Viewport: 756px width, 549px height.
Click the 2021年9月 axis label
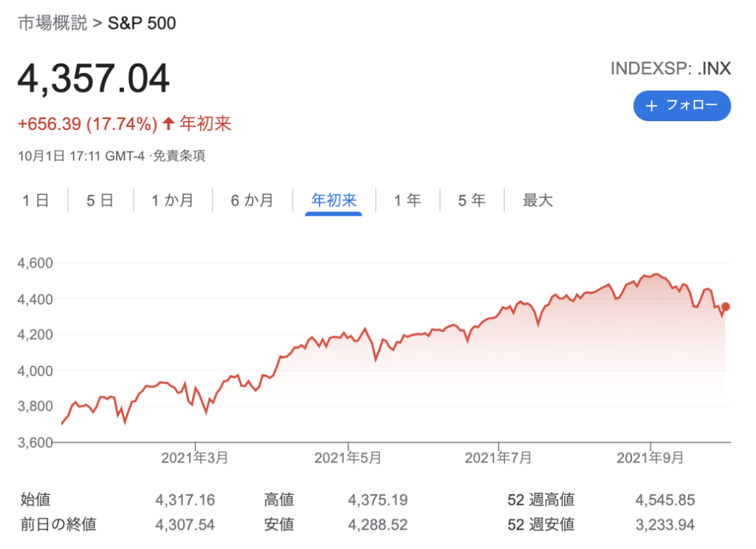pos(650,458)
